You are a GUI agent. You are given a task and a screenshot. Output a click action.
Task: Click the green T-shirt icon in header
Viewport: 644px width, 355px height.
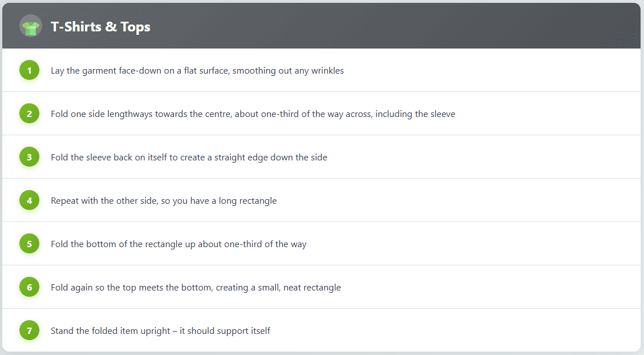(x=30, y=26)
